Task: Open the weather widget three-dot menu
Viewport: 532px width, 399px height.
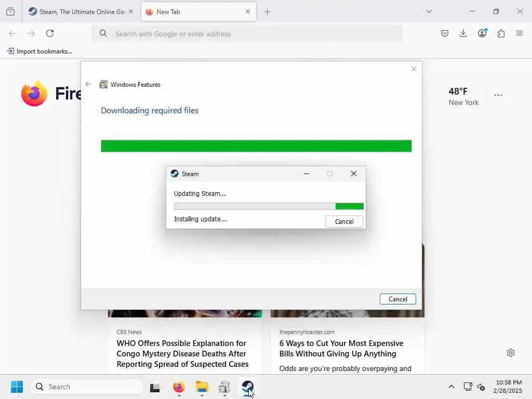Action: [498, 96]
